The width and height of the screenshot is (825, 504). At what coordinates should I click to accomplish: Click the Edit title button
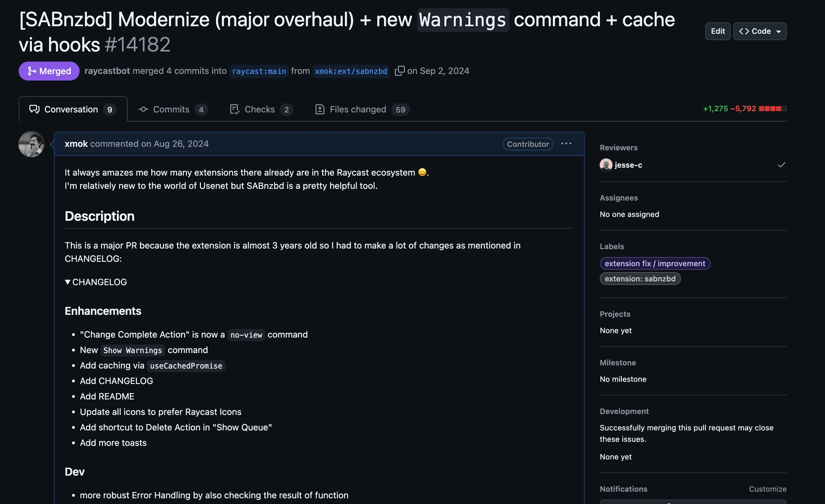click(x=718, y=31)
